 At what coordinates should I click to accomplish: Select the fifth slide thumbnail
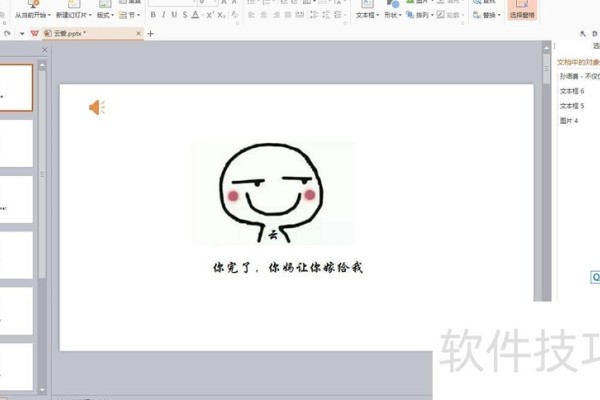tap(16, 311)
